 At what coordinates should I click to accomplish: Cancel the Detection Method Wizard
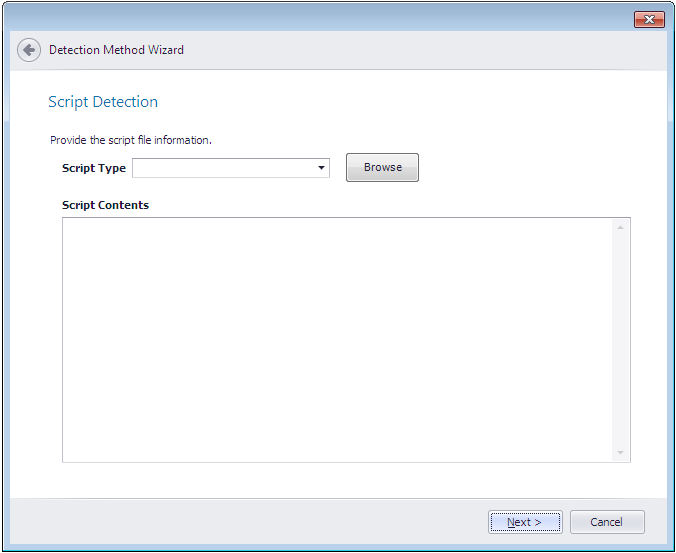click(x=607, y=522)
